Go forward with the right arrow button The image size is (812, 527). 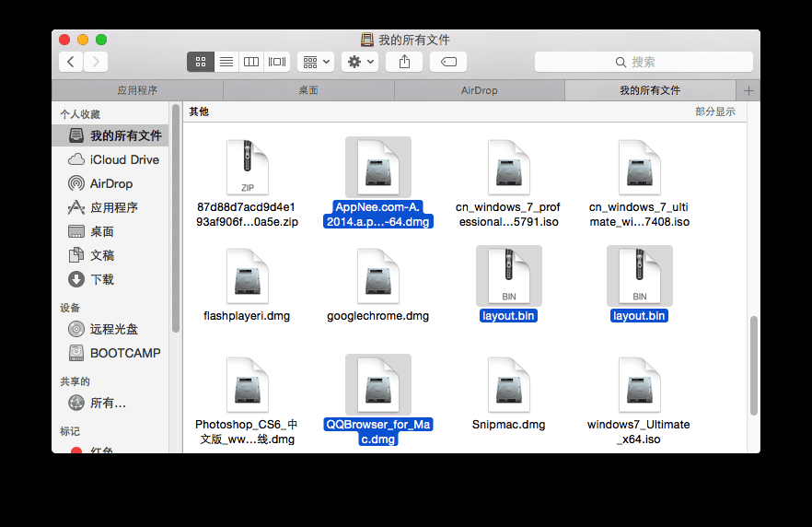(96, 62)
